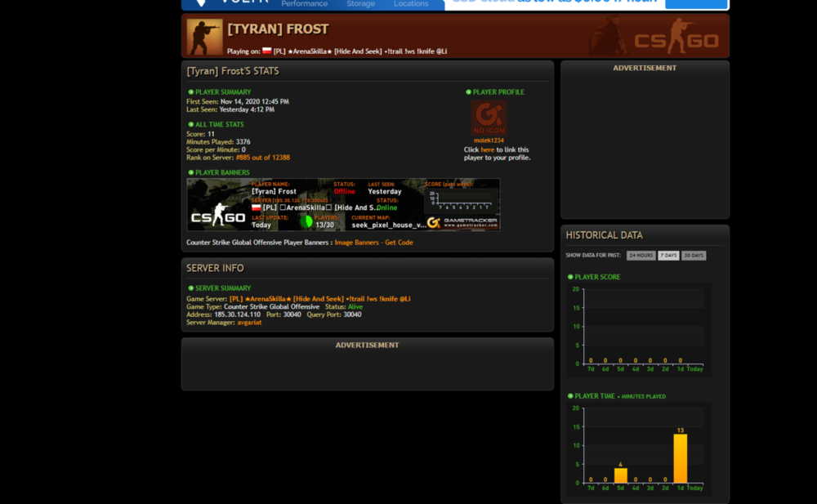Click the green players pie icon in banner
The width and height of the screenshot is (817, 504).
(x=306, y=222)
